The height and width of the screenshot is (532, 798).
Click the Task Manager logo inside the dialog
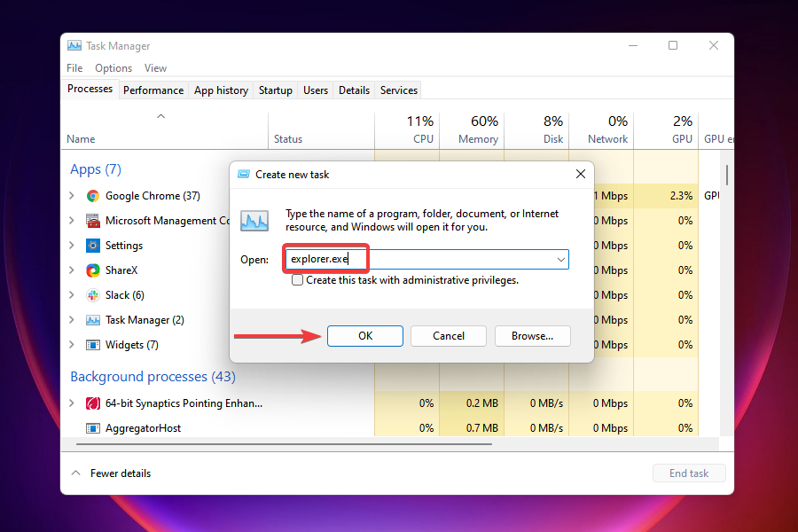pyautogui.click(x=254, y=220)
